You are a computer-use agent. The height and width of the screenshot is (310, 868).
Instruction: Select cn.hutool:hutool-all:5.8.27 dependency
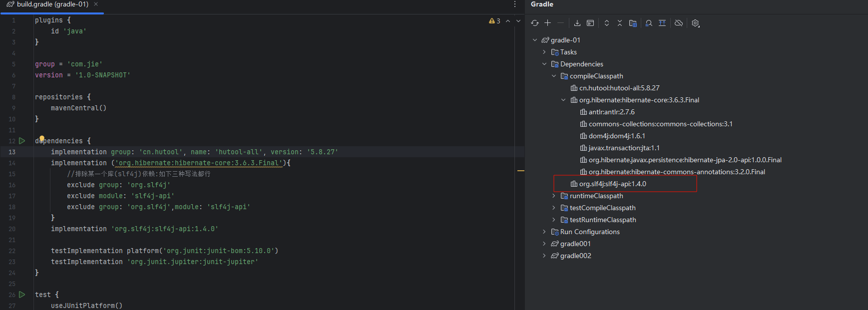(x=619, y=88)
